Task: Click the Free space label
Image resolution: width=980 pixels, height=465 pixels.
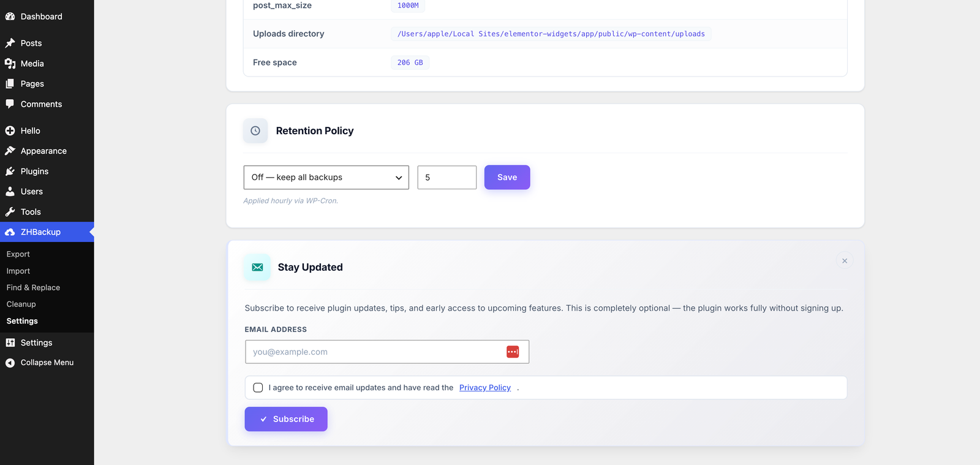Action: (x=275, y=62)
